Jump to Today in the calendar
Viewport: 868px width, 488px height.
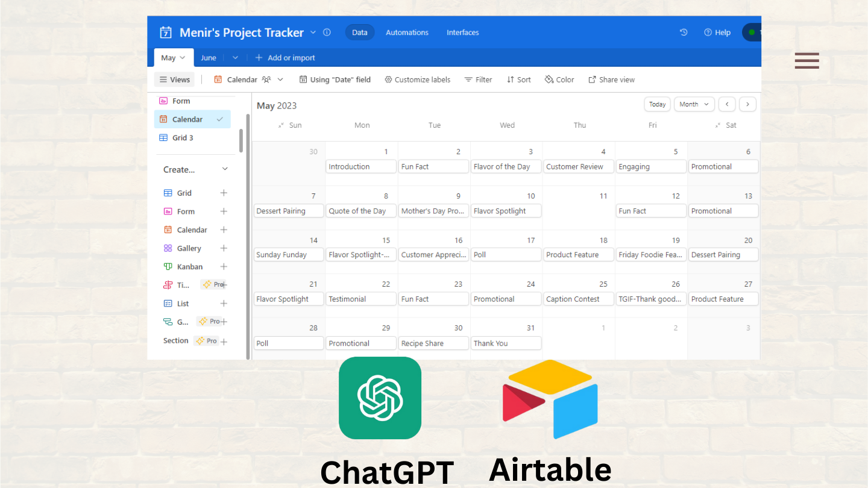(657, 104)
